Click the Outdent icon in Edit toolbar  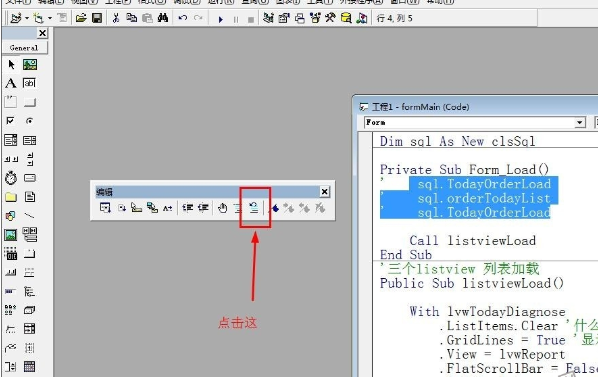(x=203, y=208)
